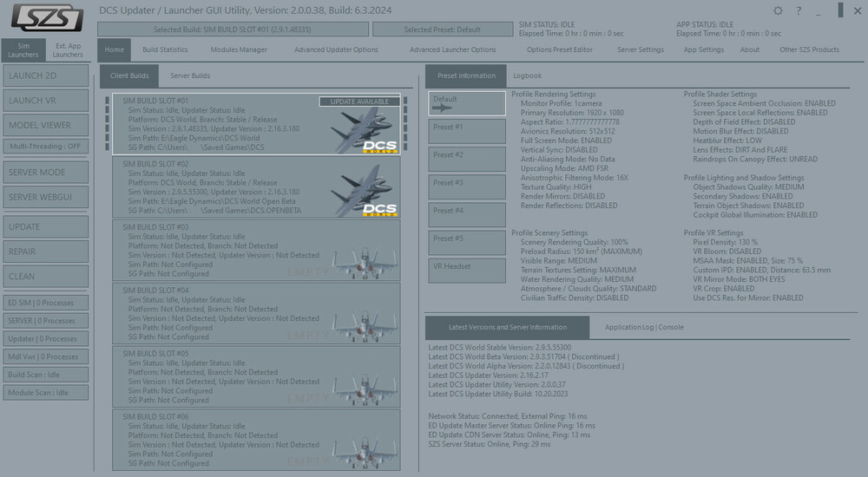This screenshot has width=868, height=477.
Task: Open the Build Statistics tab
Action: (x=165, y=49)
